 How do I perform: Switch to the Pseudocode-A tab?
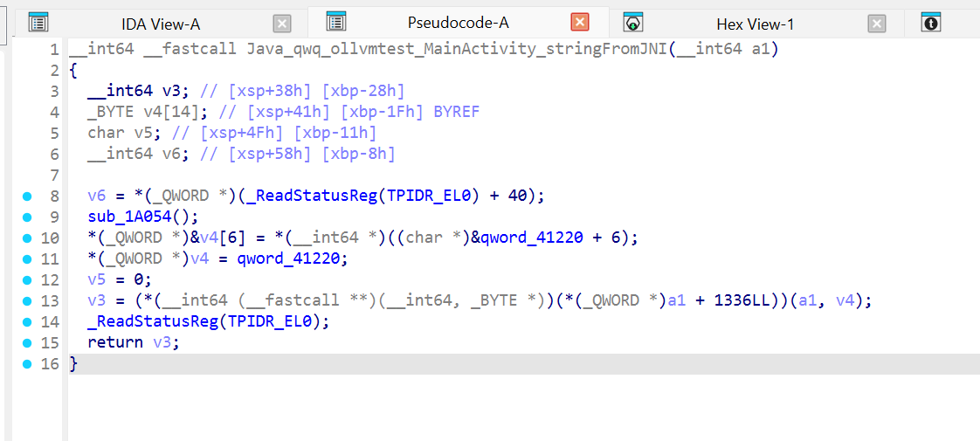(459, 23)
